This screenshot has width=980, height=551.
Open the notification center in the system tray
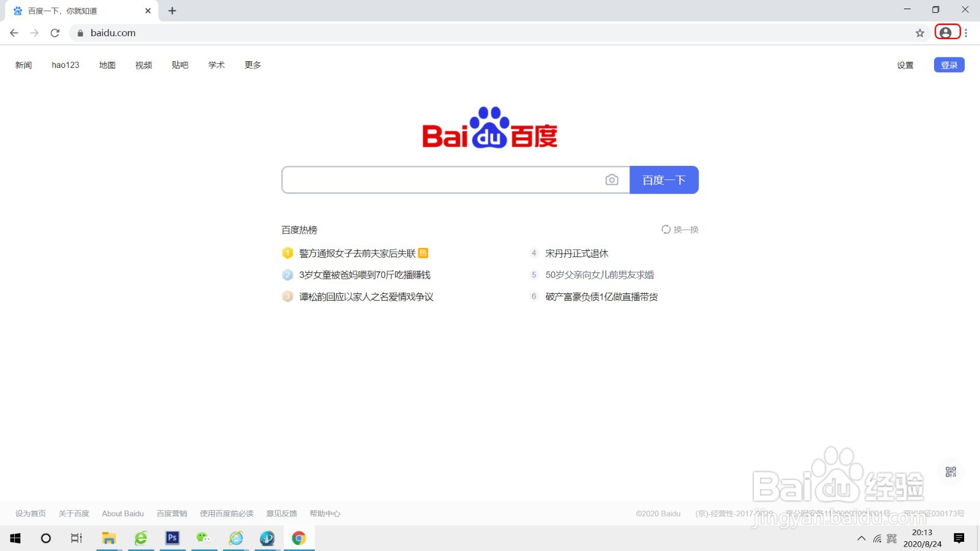[959, 538]
